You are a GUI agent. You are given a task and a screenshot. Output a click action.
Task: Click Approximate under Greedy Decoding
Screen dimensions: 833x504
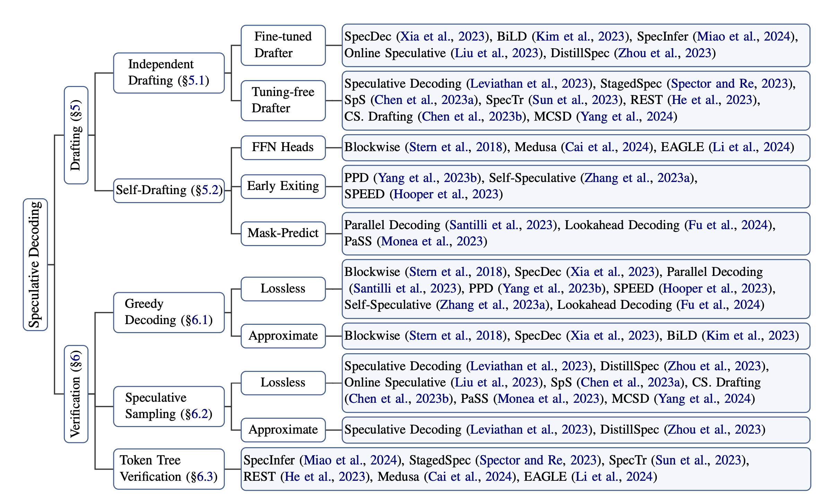tap(283, 336)
